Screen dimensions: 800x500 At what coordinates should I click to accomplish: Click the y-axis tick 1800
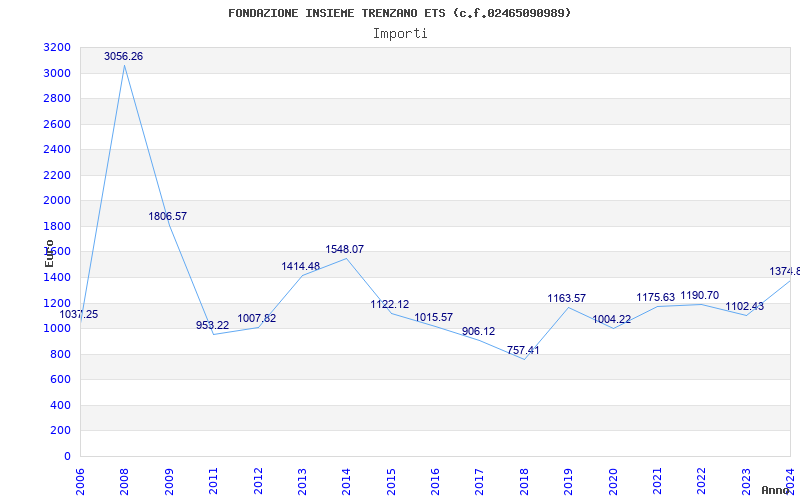[x=57, y=227]
